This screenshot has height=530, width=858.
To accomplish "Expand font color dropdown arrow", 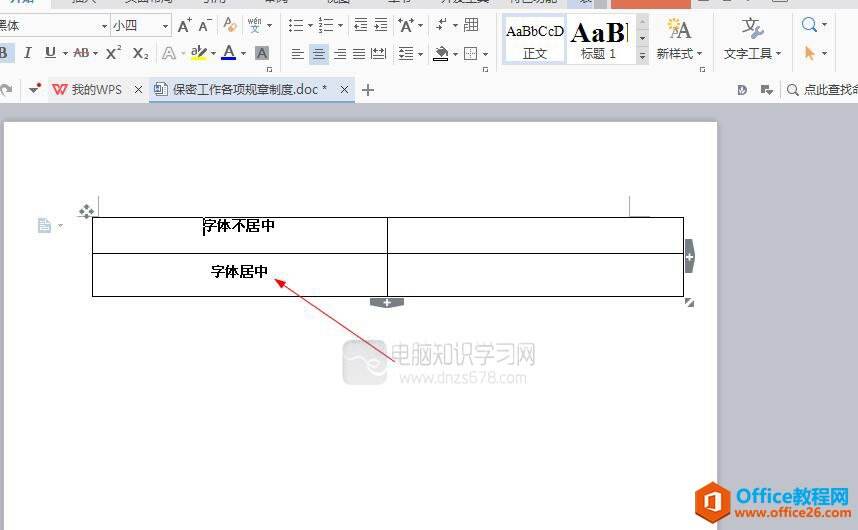I will (x=243, y=54).
